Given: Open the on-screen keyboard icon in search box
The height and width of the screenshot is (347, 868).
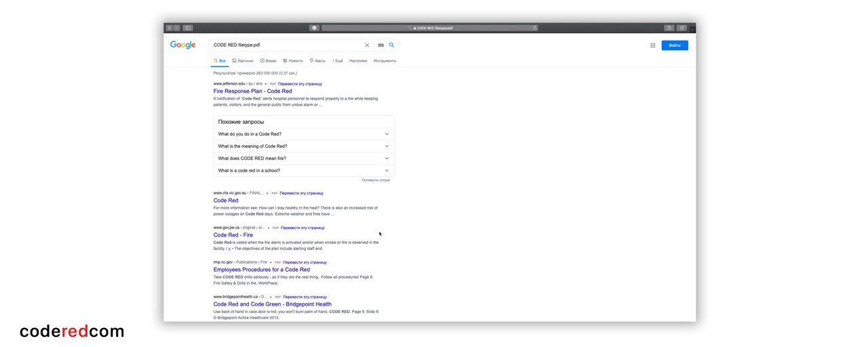Looking at the screenshot, I should coord(380,45).
